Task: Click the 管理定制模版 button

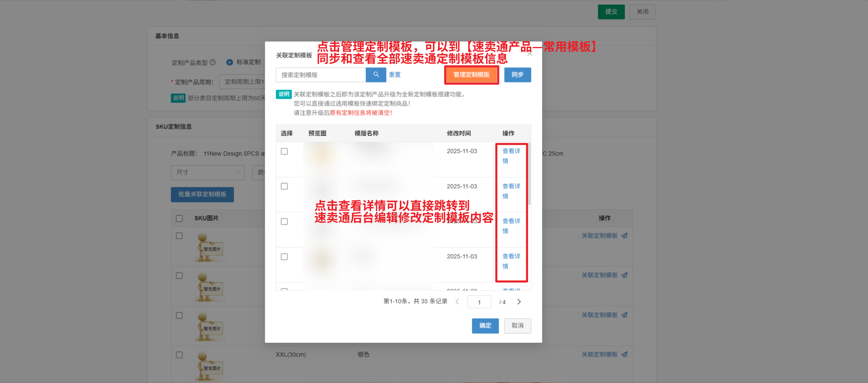Action: click(471, 75)
